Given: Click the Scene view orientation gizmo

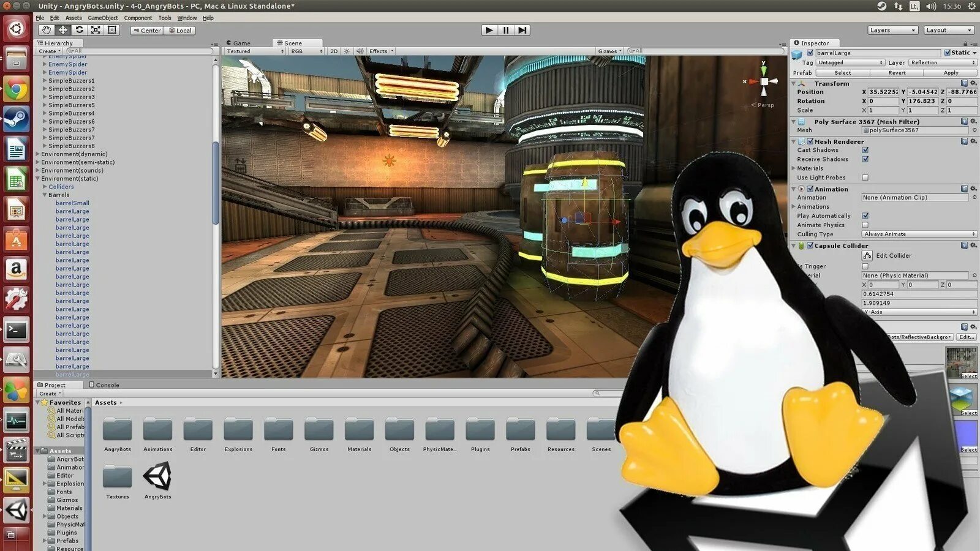Looking at the screenshot, I should [764, 80].
